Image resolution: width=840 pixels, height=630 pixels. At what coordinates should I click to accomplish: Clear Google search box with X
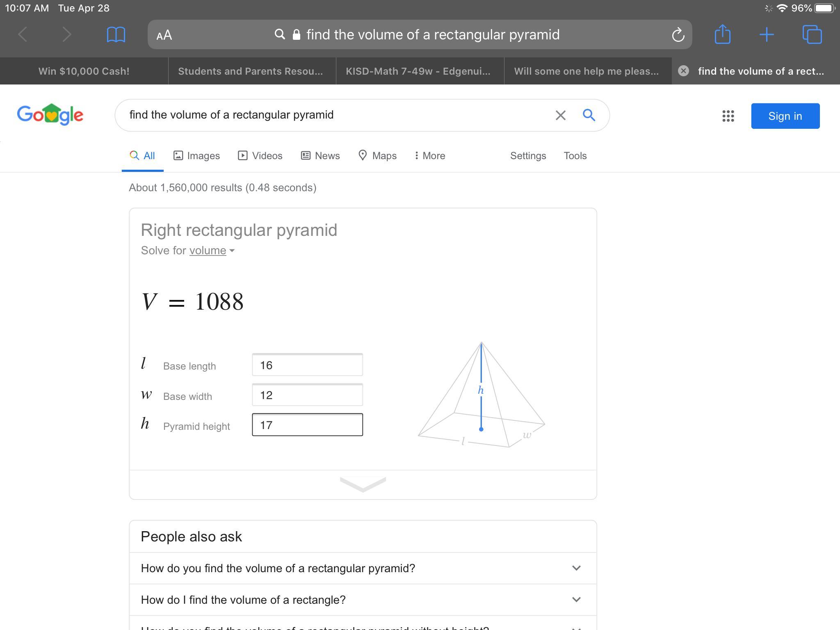click(560, 115)
